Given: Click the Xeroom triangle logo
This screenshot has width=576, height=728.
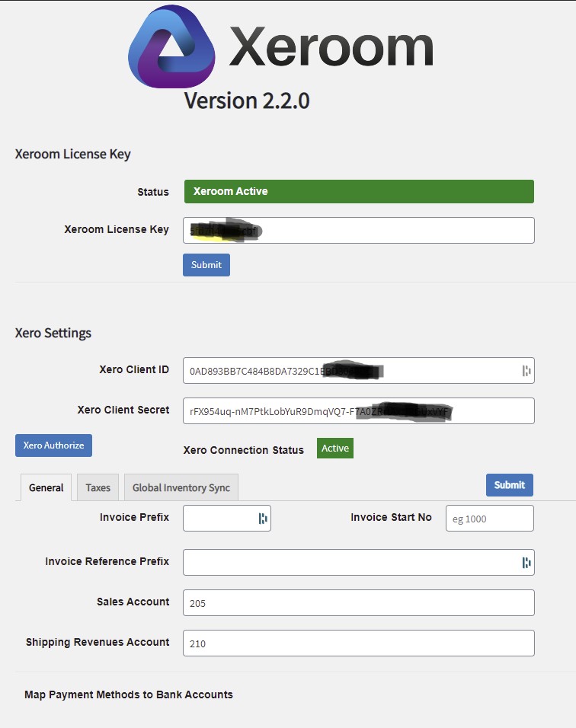Looking at the screenshot, I should 171,46.
